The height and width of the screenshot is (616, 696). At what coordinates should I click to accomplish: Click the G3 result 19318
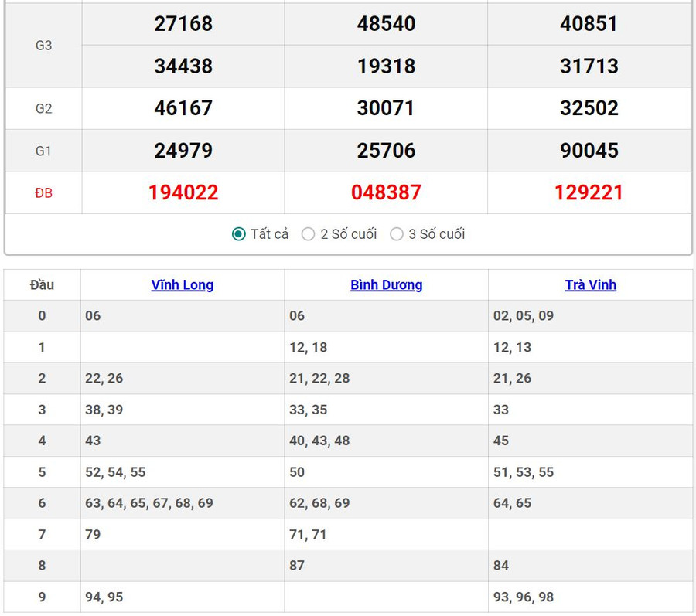click(386, 66)
